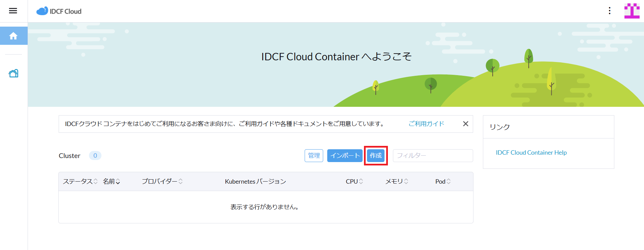Screen dimensions: 644x250
Task: Click the 管理 button
Action: click(x=314, y=156)
